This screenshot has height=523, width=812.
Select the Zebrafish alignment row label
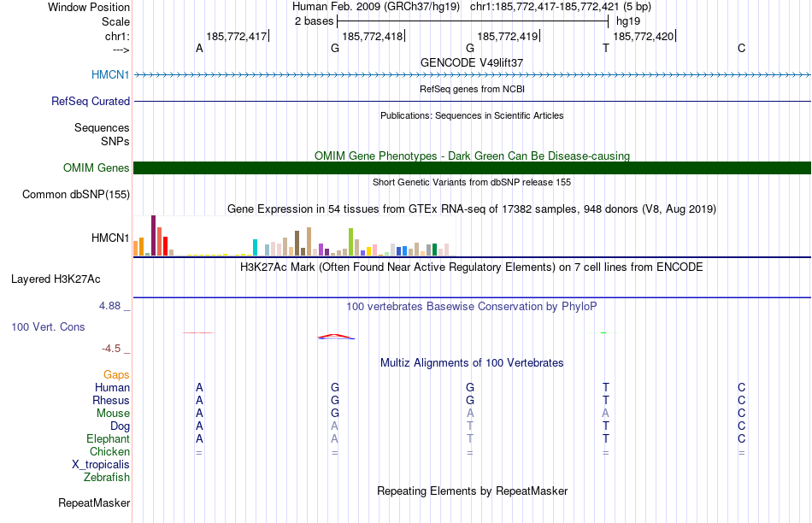(107, 477)
